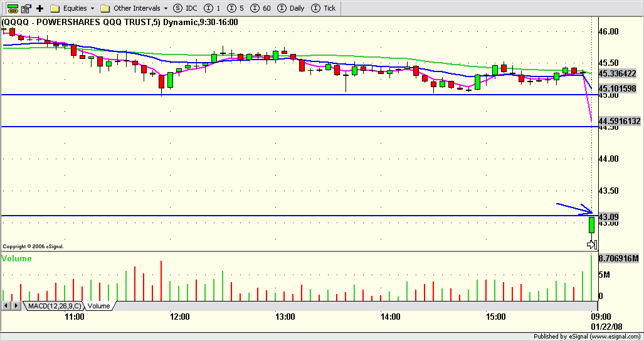This screenshot has height=341, width=644.
Task: Open the Published by eSignal link
Action: click(588, 337)
